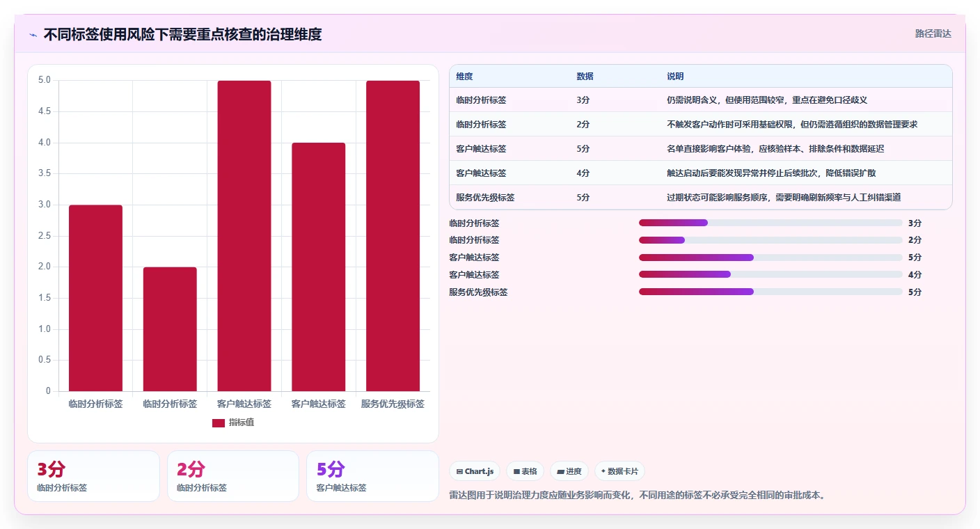Image resolution: width=980 pixels, height=529 pixels.
Task: Click the title 不同标签使用风险下需要重点核查的治理维度
Action: (x=182, y=34)
